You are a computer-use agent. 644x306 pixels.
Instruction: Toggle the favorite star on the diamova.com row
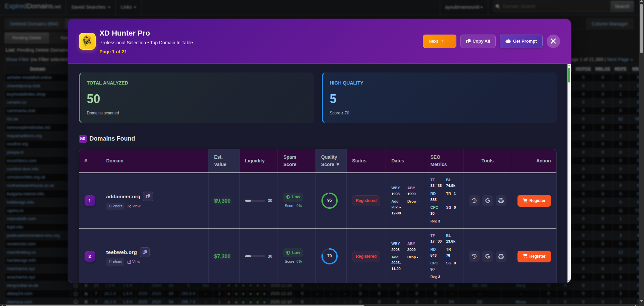click(76, 302)
